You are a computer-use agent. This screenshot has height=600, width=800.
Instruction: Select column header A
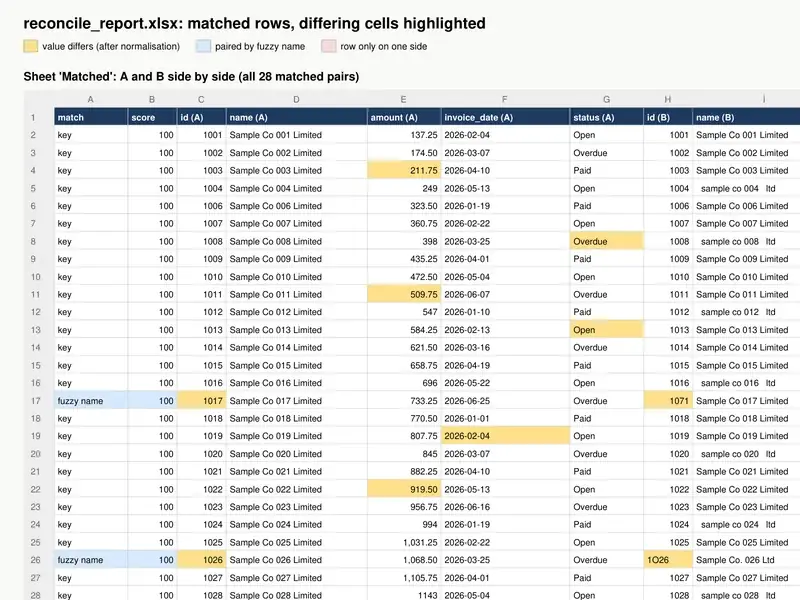pos(91,99)
